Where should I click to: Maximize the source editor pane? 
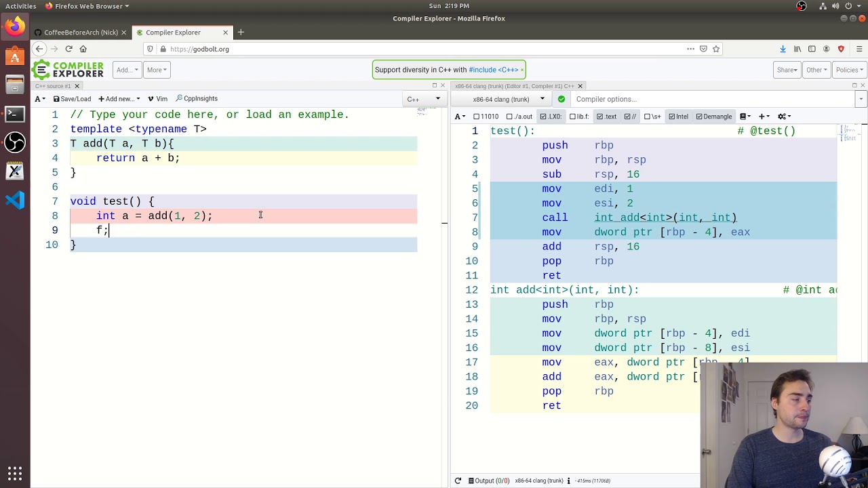click(435, 85)
